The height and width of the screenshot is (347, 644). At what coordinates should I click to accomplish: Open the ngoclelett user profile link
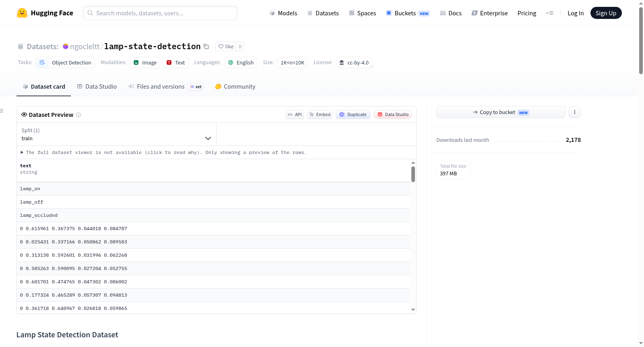pyautogui.click(x=85, y=46)
